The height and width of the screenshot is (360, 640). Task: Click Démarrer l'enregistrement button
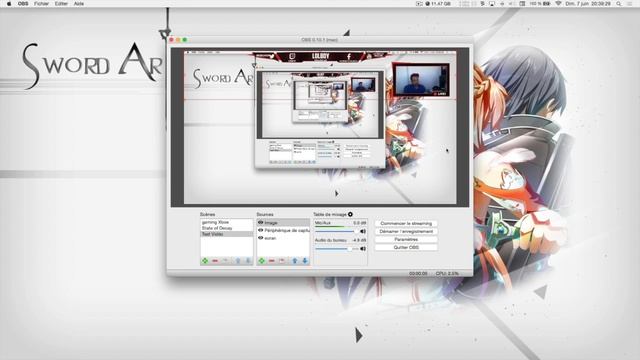point(406,231)
